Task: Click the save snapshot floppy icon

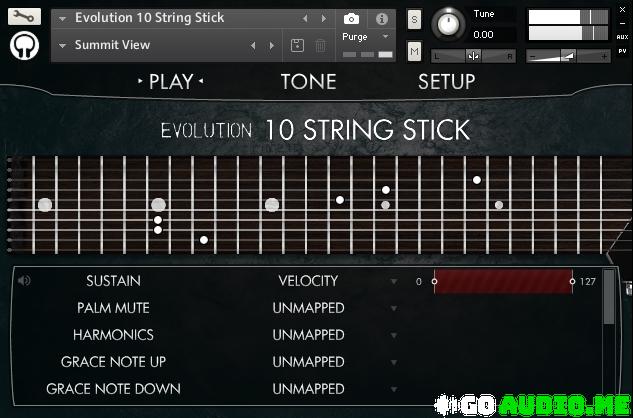Action: point(298,45)
